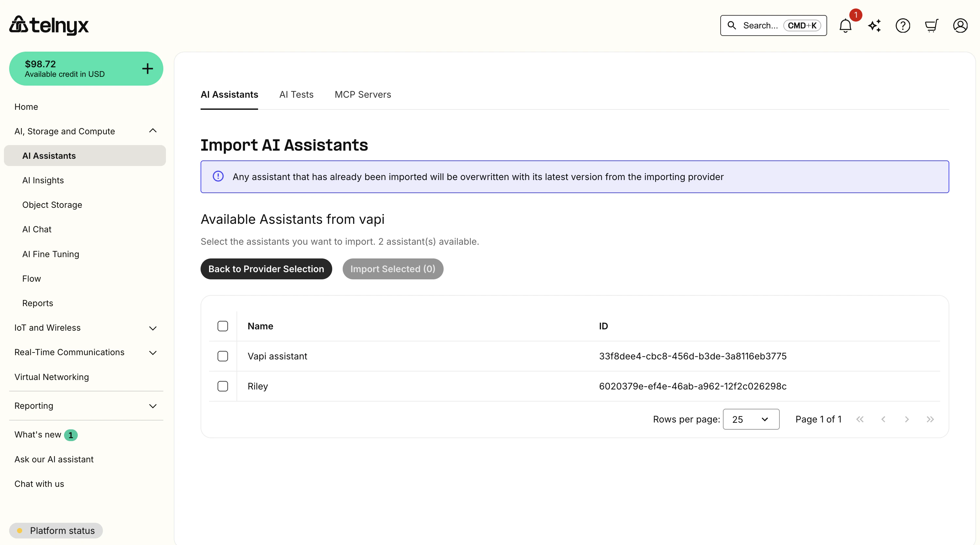980x545 pixels.
Task: Collapse the AI, Storage and Compute section
Action: pyautogui.click(x=153, y=131)
